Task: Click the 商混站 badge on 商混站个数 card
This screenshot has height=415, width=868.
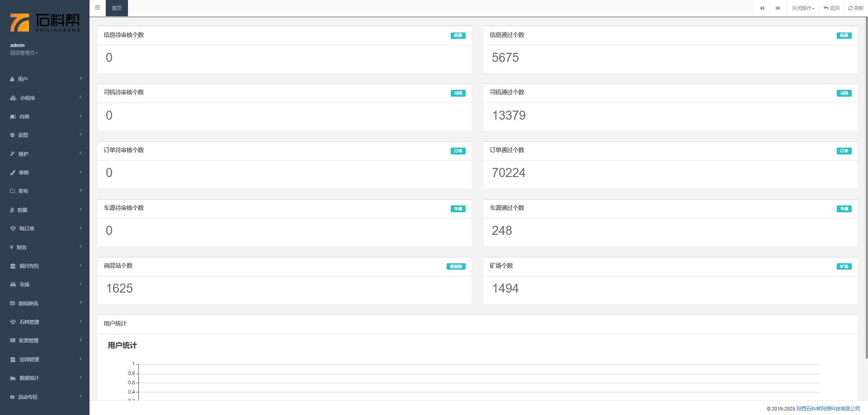Action: 456,266
